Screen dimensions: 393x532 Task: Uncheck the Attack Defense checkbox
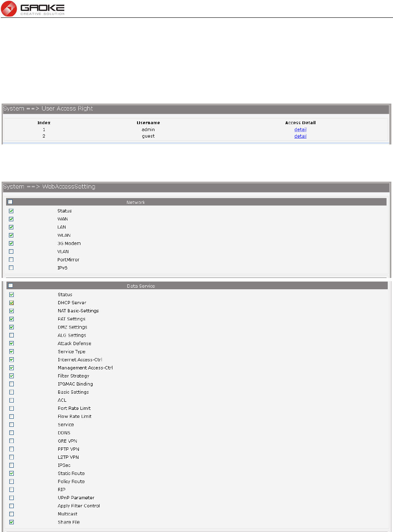pyautogui.click(x=12, y=343)
